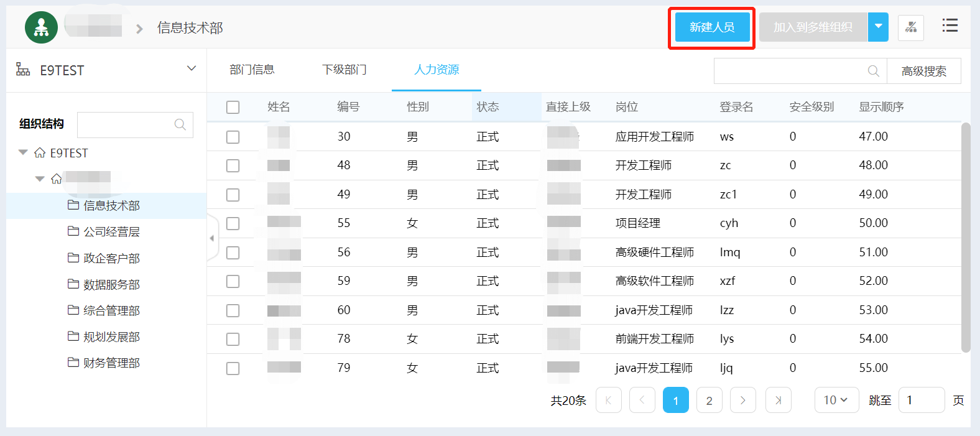Check the row with 编号 49
Image resolution: width=980 pixels, height=436 pixels.
coord(233,195)
